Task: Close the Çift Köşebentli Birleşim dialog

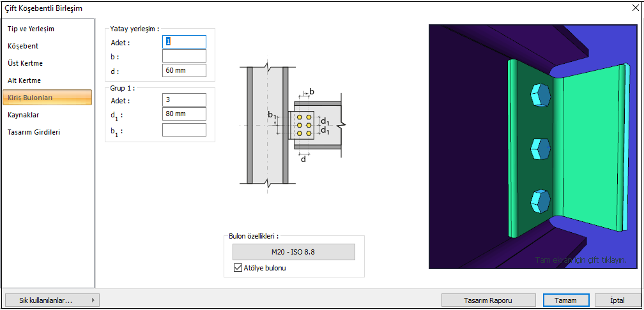Action: (x=635, y=8)
